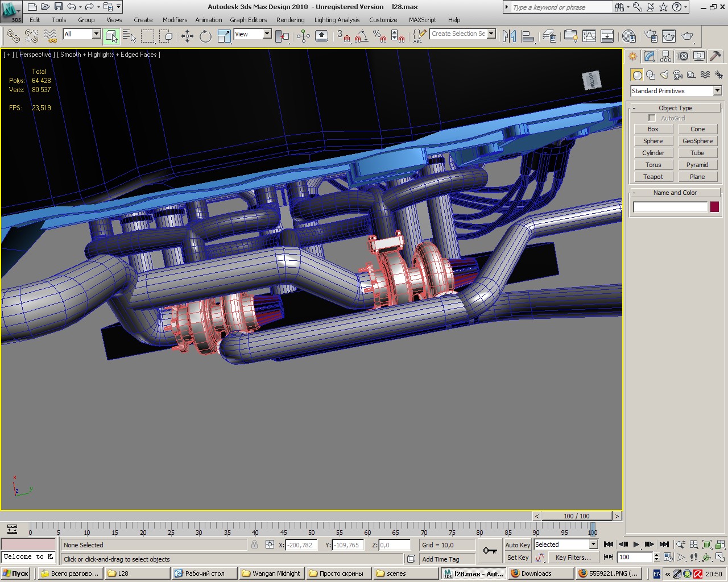Click the object color swatch
The image size is (728, 582).
(x=714, y=207)
